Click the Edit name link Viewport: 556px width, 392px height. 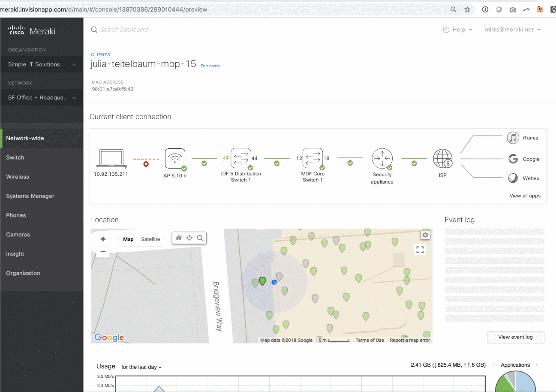click(210, 66)
